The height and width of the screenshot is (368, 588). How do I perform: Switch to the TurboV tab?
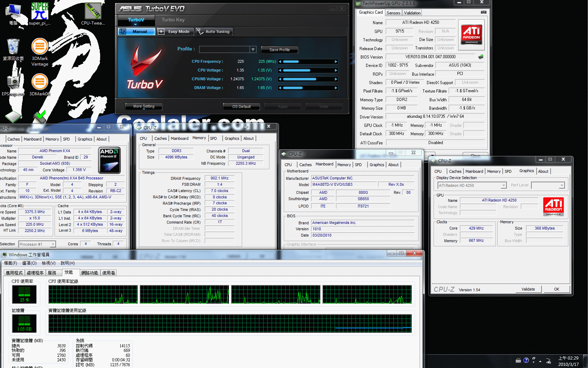pos(136,20)
